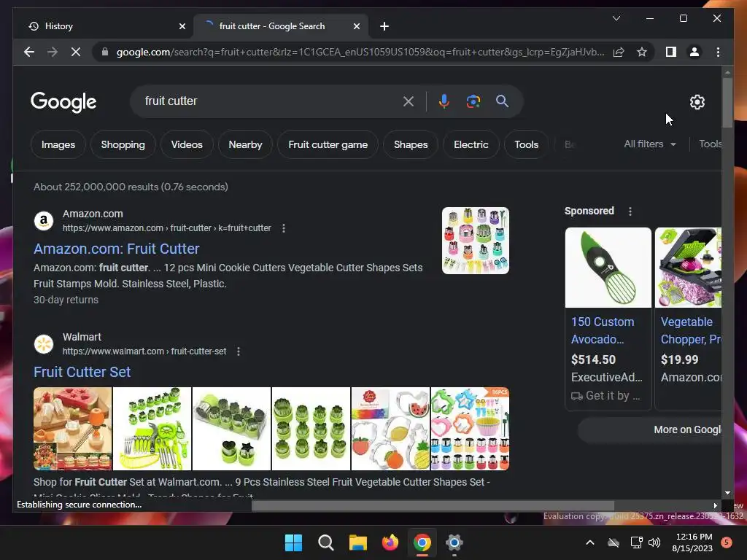The image size is (747, 560).
Task: Select the Tools filter chip
Action: click(527, 144)
